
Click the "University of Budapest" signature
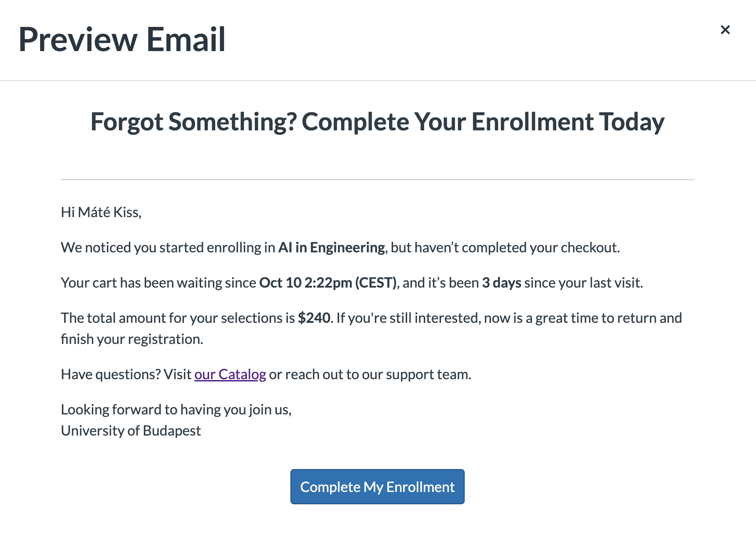pos(131,431)
